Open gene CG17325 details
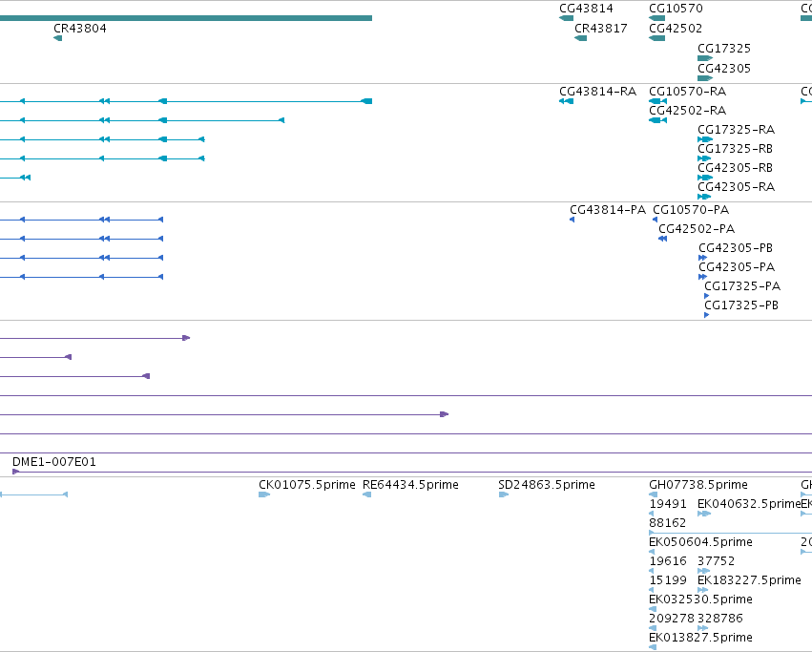Screen dimensions: 812x652 coord(705,58)
